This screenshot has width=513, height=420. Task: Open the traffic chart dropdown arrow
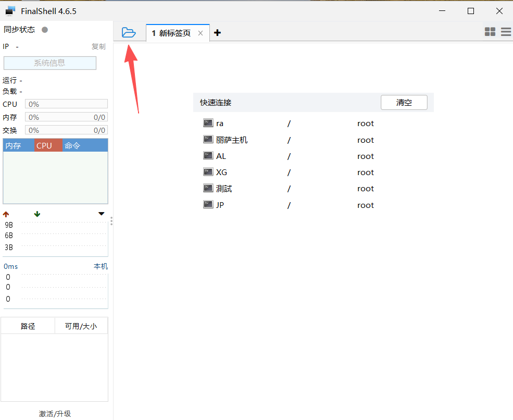(101, 214)
